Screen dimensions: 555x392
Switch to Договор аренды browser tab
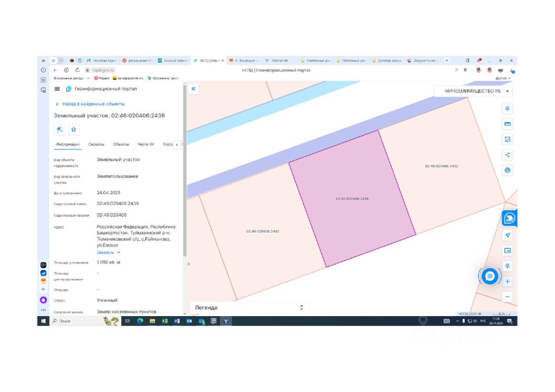pyautogui.click(x=387, y=61)
